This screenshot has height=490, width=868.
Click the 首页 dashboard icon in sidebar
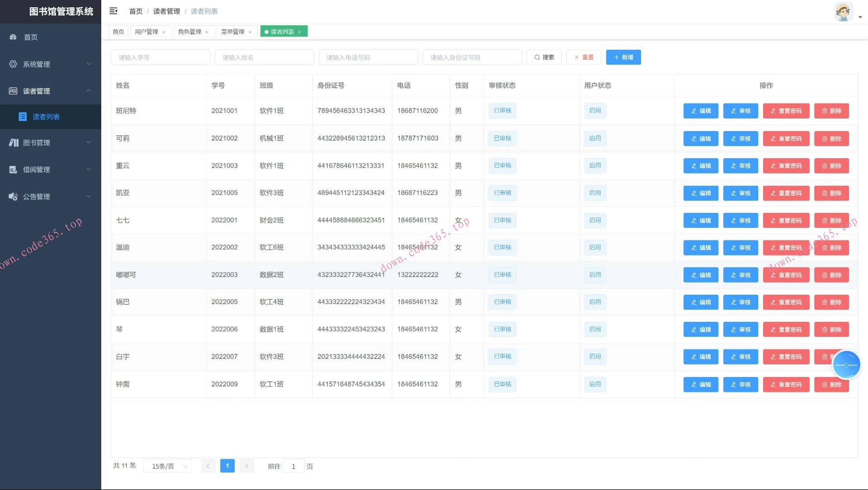13,37
